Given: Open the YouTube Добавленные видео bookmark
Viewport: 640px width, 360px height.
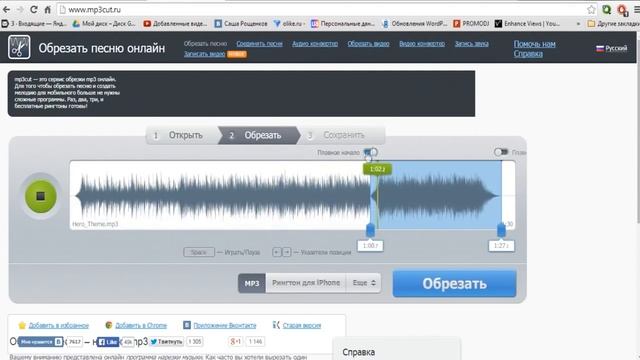Looking at the screenshot, I should coord(175,24).
